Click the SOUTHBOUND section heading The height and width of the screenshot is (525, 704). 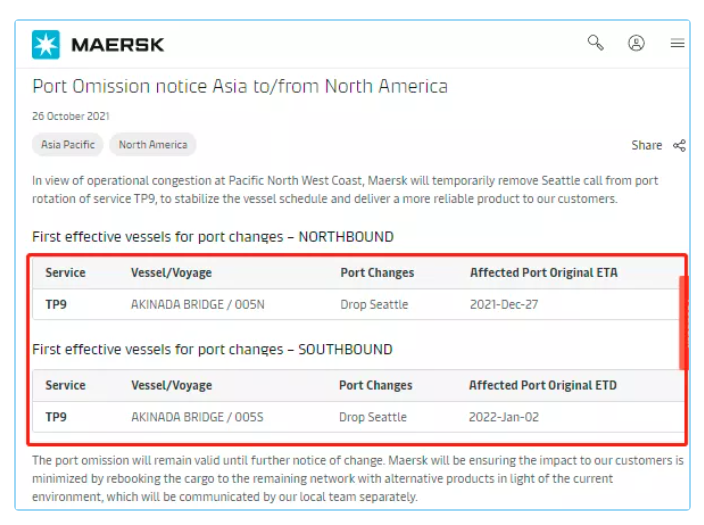[212, 349]
